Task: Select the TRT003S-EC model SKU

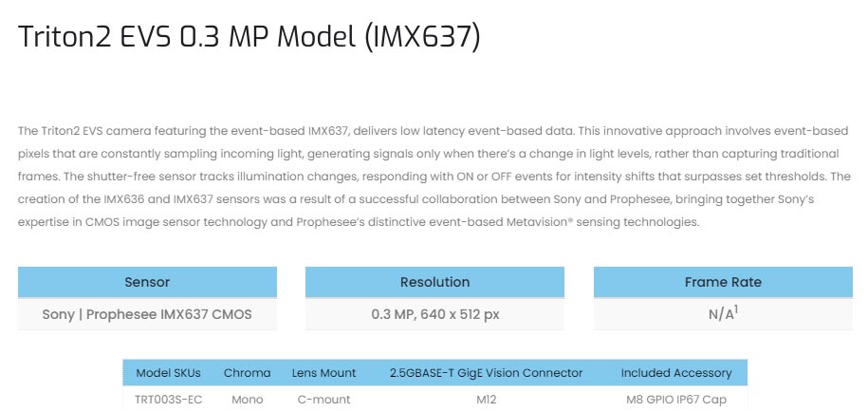Action: click(x=168, y=399)
